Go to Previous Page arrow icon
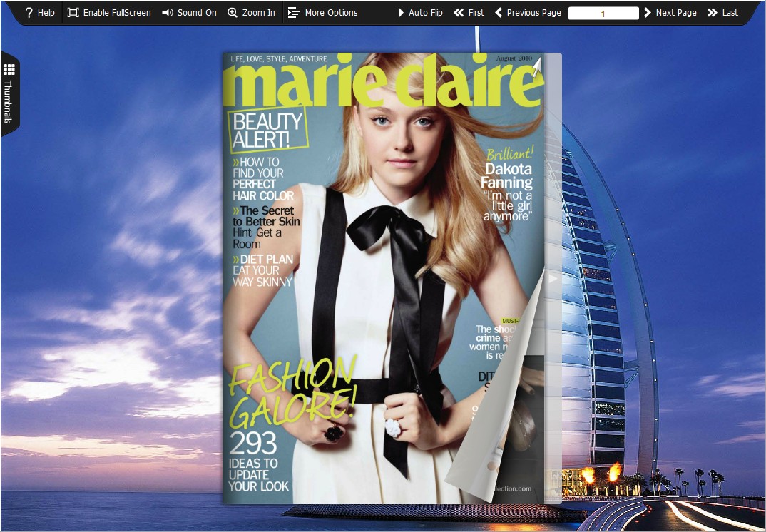 (x=499, y=13)
